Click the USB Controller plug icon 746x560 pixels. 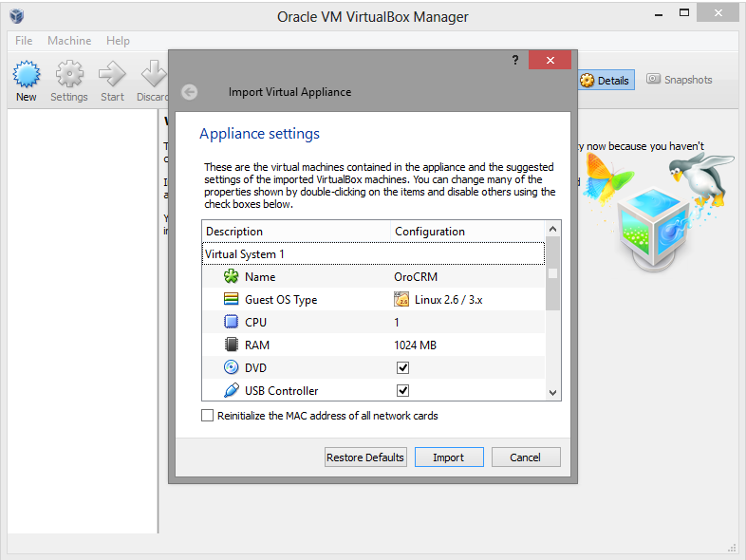pyautogui.click(x=232, y=390)
